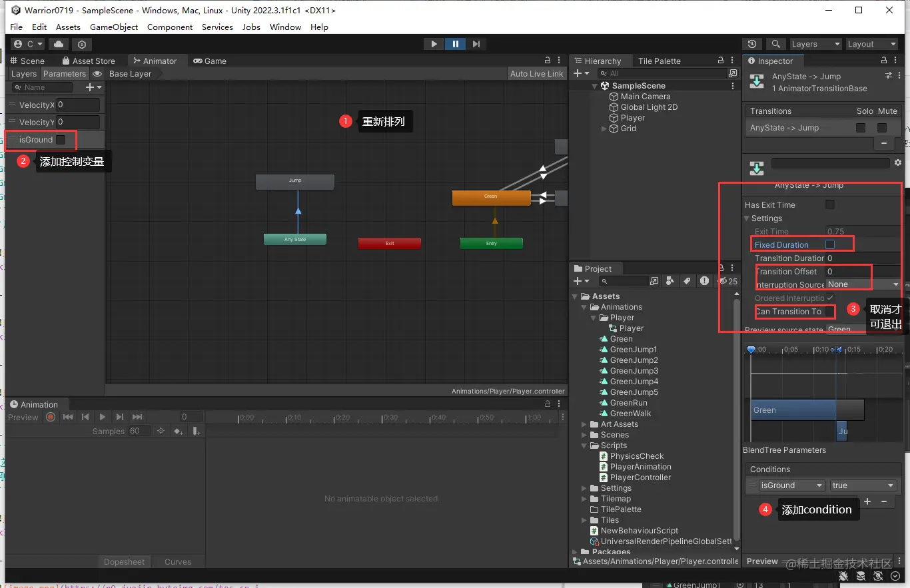
Task: Click the Animation window play icon
Action: [103, 417]
